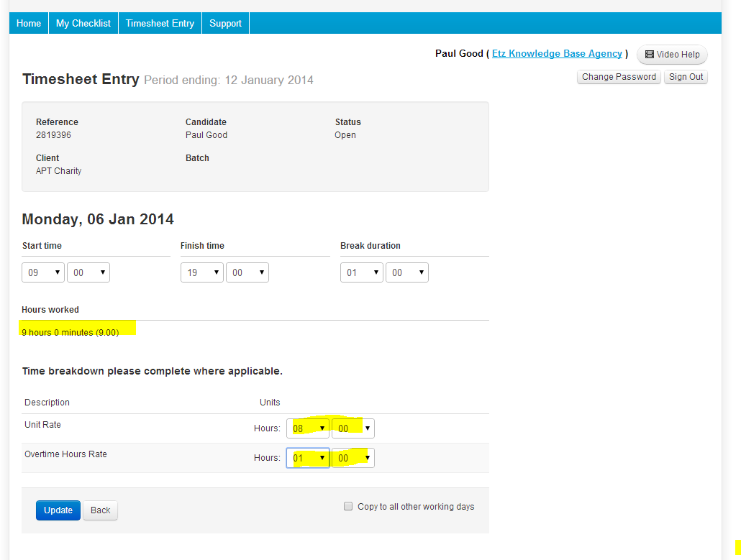This screenshot has height=560, width=741.
Task: Open Finish time hour dropdown showing 19
Action: (201, 272)
